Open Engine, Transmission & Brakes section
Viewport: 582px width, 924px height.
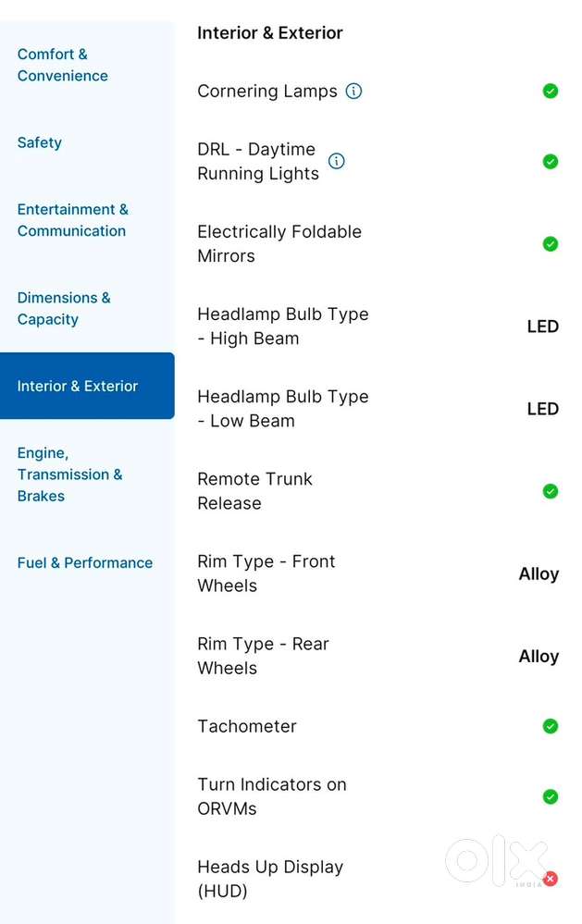point(69,474)
